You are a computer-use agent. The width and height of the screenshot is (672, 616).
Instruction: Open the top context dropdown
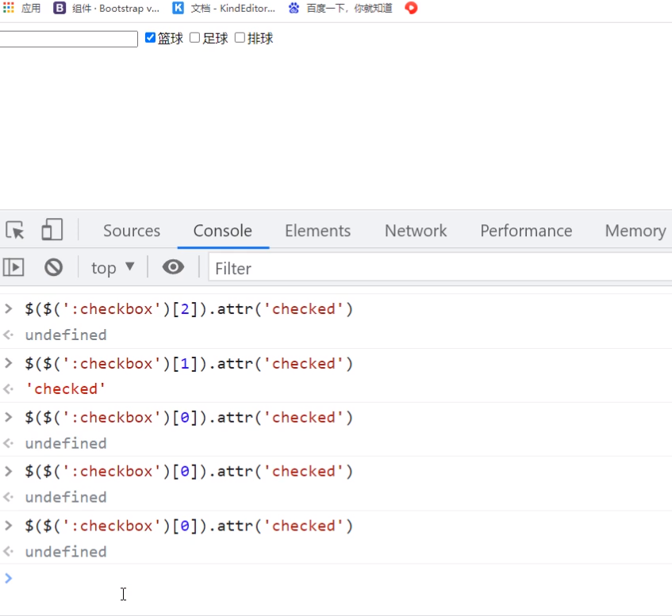coord(113,268)
